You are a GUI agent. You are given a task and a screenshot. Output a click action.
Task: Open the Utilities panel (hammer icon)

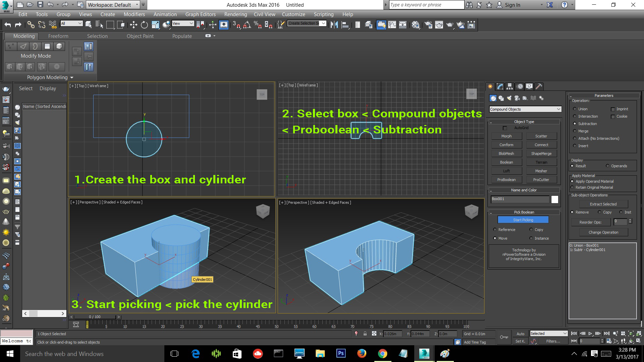tap(539, 86)
